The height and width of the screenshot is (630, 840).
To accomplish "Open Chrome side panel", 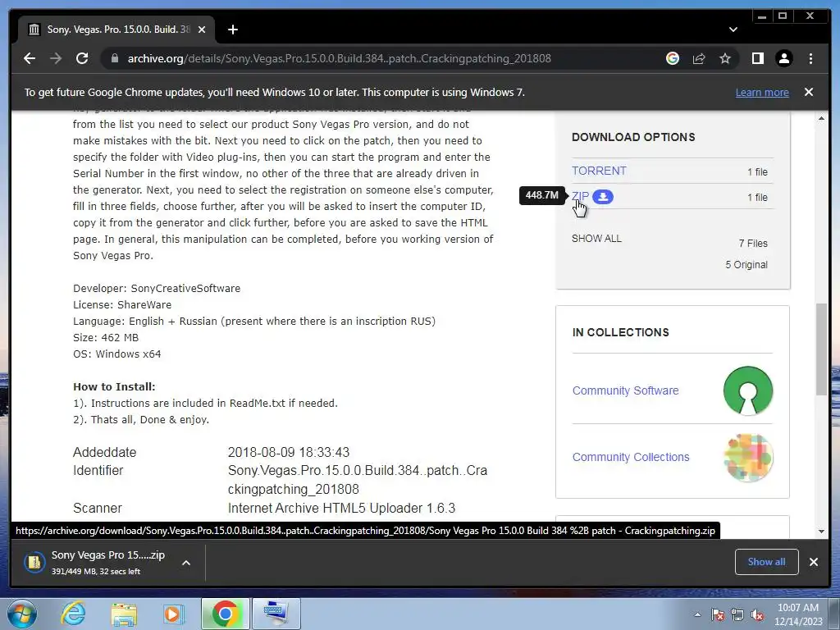I will 757,58.
